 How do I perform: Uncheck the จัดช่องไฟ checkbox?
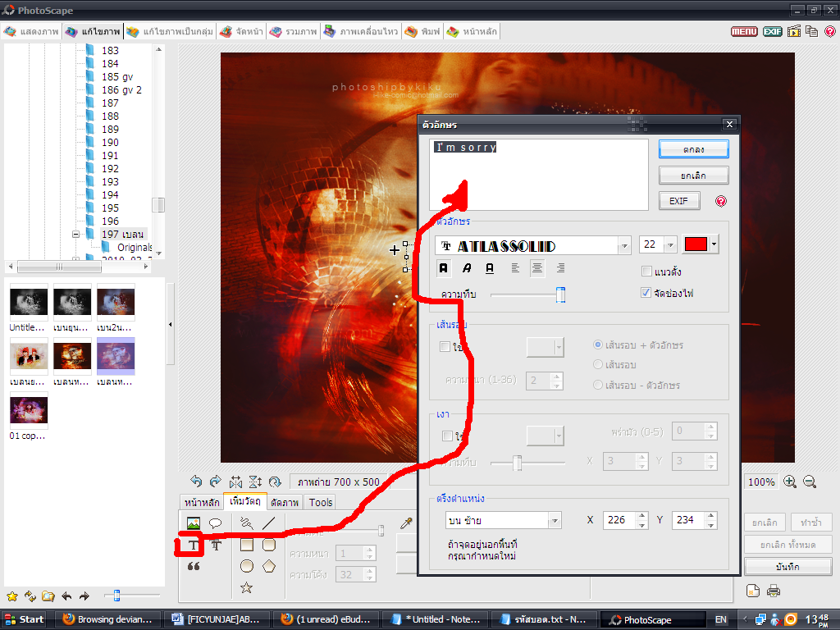[x=646, y=293]
